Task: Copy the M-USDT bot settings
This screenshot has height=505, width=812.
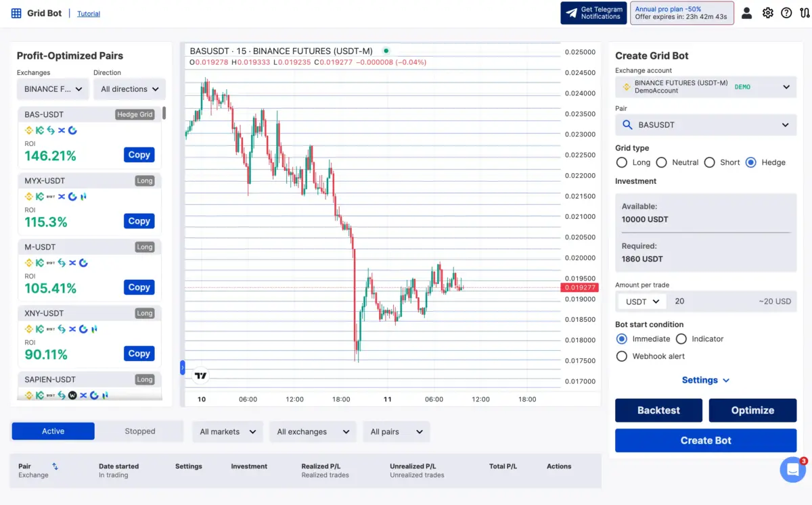Action: tap(139, 287)
